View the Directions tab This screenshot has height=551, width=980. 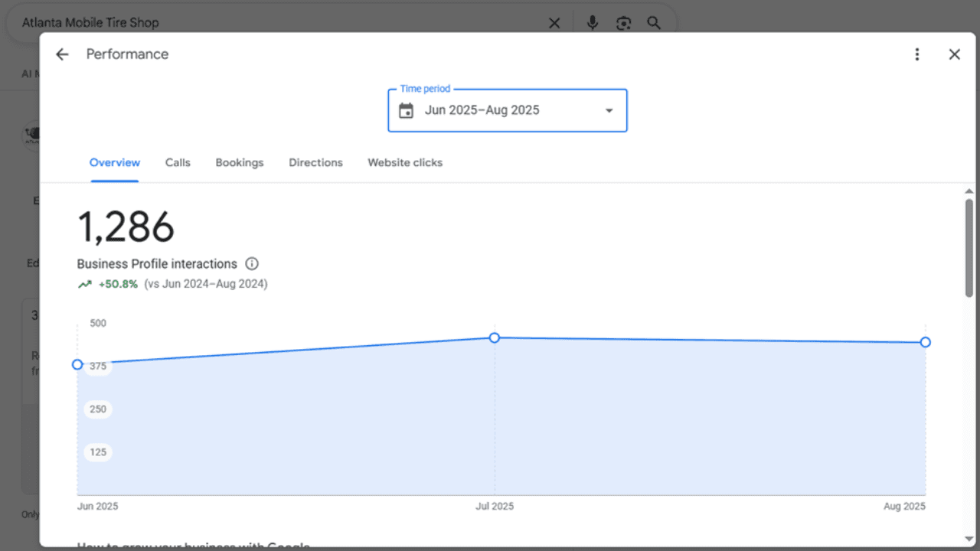(315, 162)
